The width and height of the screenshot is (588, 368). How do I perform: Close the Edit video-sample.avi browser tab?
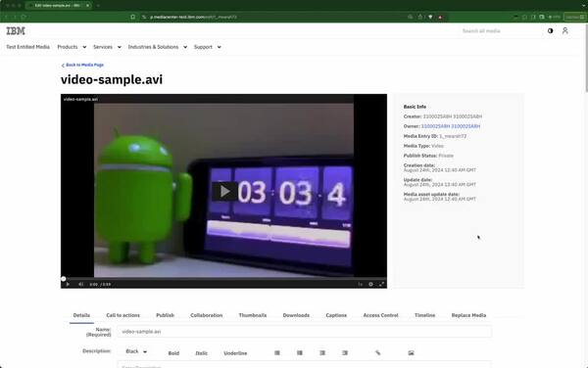pyautogui.click(x=87, y=5)
